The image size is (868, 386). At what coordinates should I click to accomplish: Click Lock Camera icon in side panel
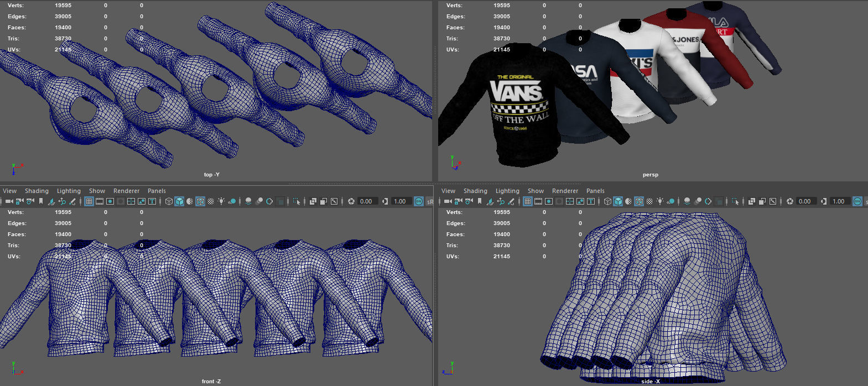(x=458, y=201)
